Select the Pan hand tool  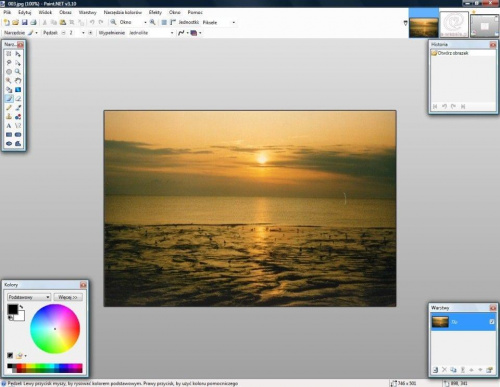(x=18, y=81)
